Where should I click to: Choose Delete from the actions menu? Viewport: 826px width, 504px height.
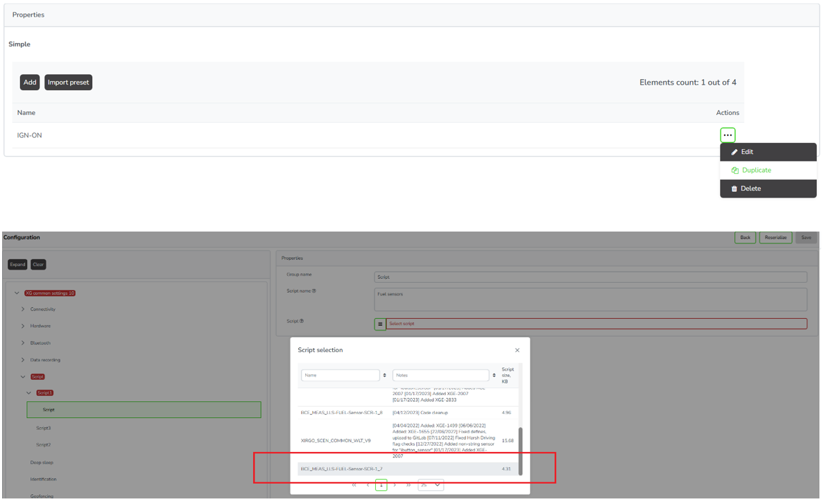750,189
